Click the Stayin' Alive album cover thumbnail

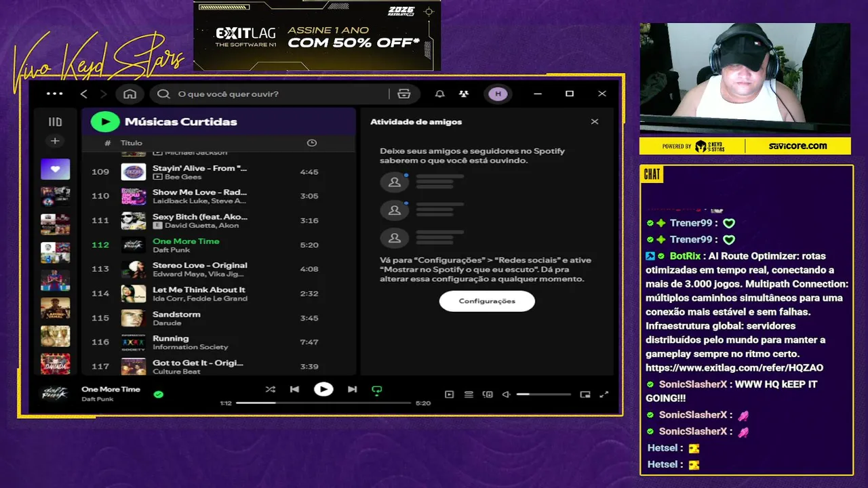[x=134, y=172]
